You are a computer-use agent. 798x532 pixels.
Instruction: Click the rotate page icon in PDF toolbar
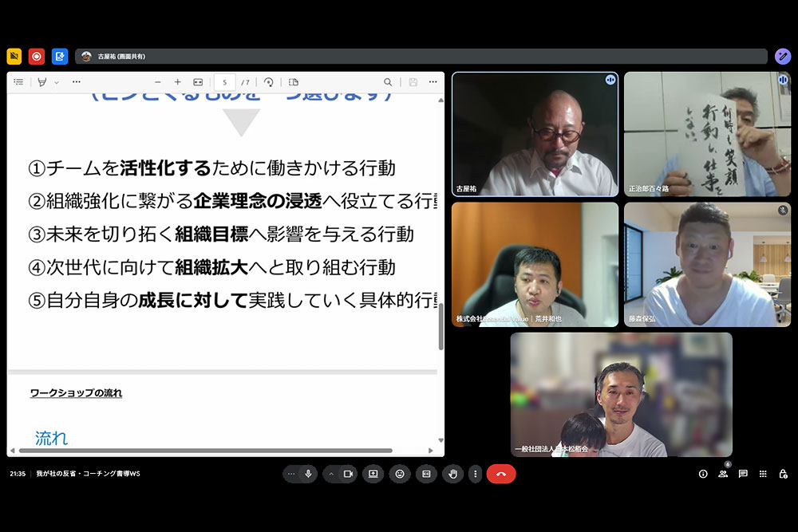point(269,82)
